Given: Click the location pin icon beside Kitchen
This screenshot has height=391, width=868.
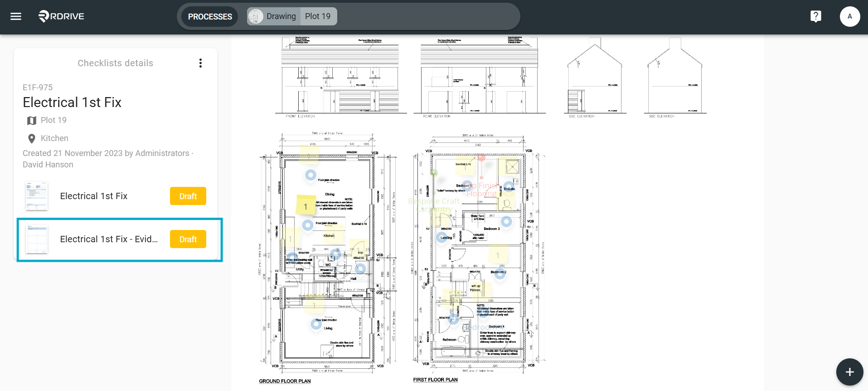Looking at the screenshot, I should (31, 138).
